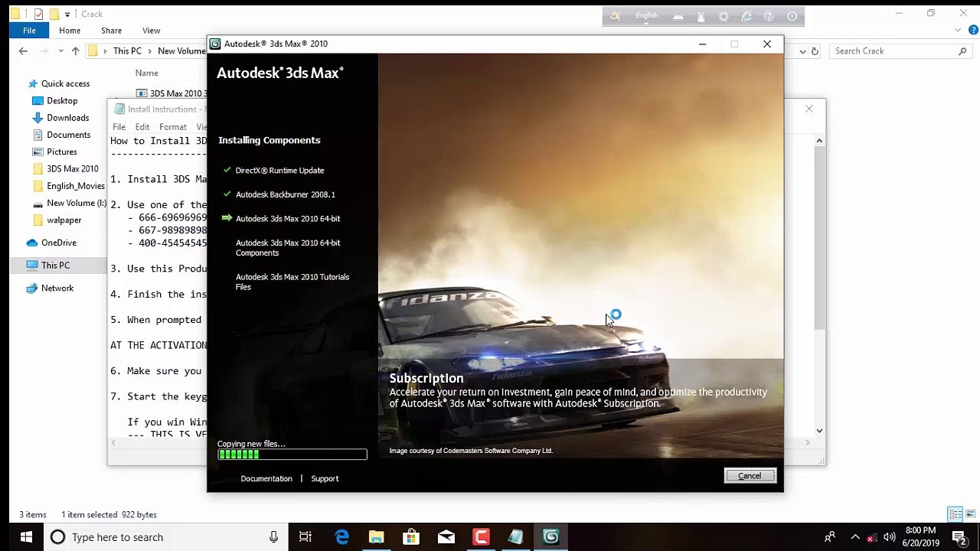Open Quick access in navigation pane
The image size is (980, 551).
[65, 84]
